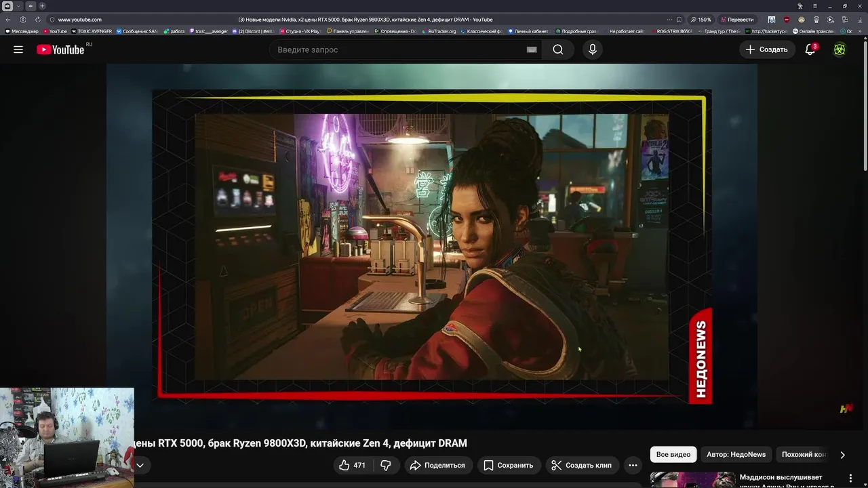
Task: Expand channel info chevron below the title
Action: coord(140,465)
